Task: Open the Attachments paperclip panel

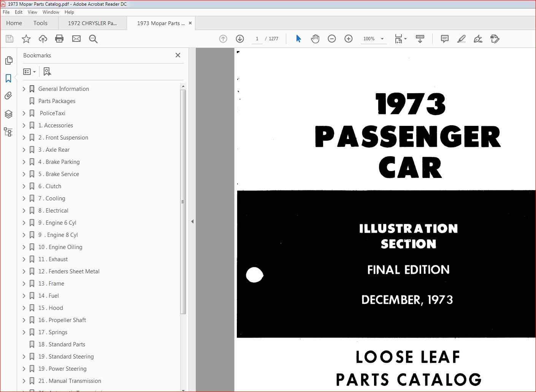Action: (8, 96)
